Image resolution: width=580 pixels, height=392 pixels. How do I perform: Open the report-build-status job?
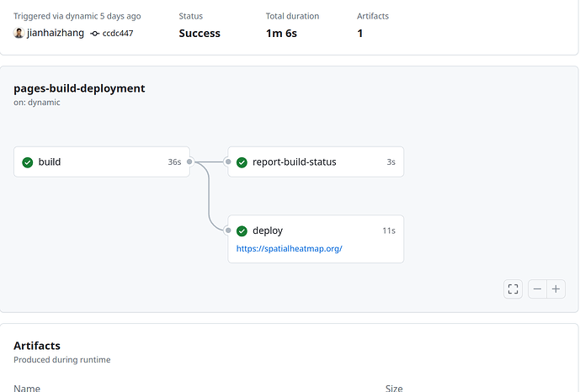294,162
